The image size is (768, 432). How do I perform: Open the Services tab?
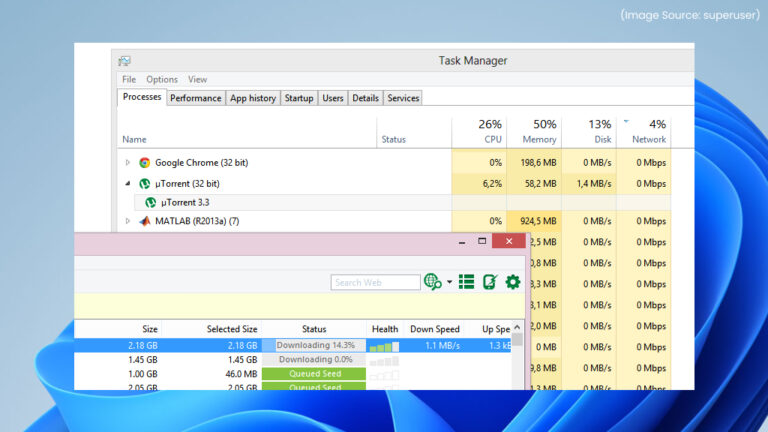(403, 98)
